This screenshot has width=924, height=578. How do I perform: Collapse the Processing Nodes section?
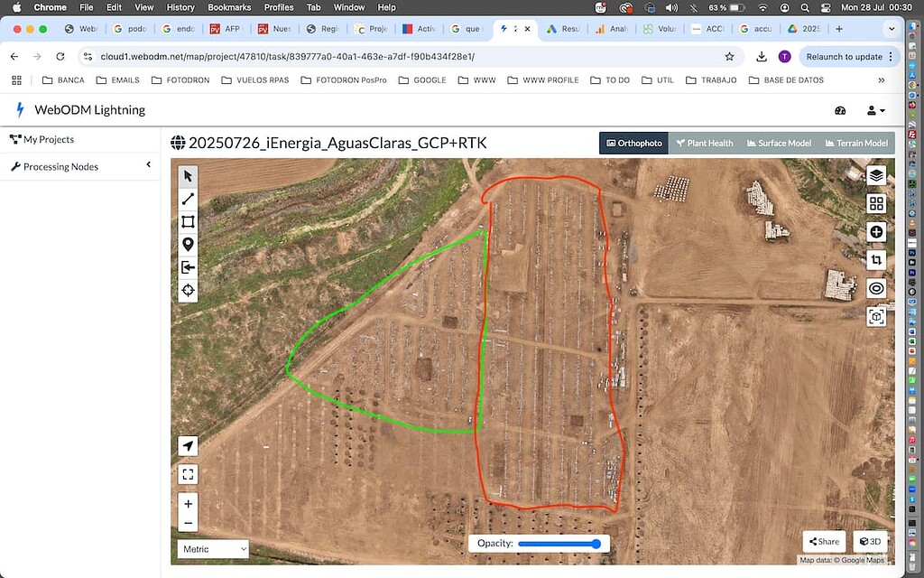[150, 165]
